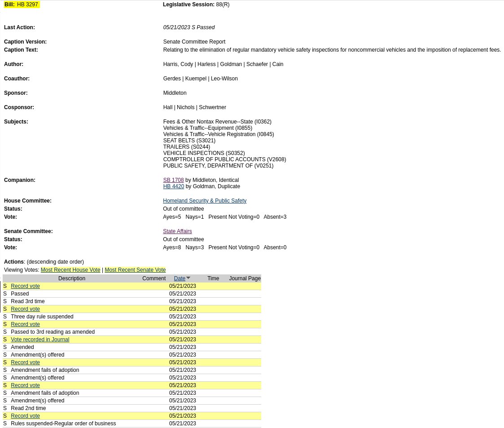Open companion bill SB 1708
This screenshot has height=428, width=504.
(173, 180)
